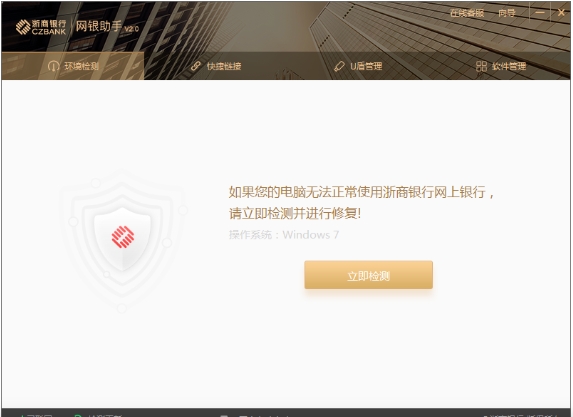Minimize the 网银助手 window
This screenshot has height=417, width=573.
[540, 12]
